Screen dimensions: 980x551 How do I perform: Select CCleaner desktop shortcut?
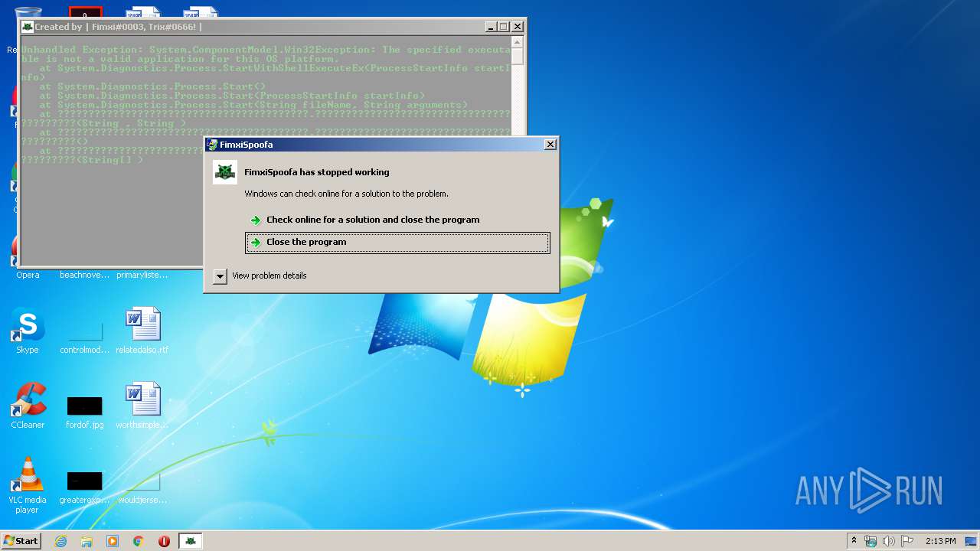tap(28, 406)
